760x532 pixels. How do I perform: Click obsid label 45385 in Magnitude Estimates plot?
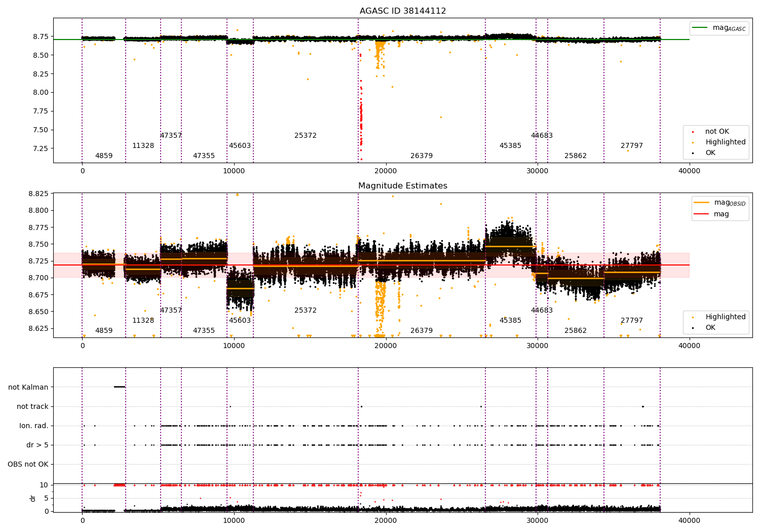(x=510, y=321)
